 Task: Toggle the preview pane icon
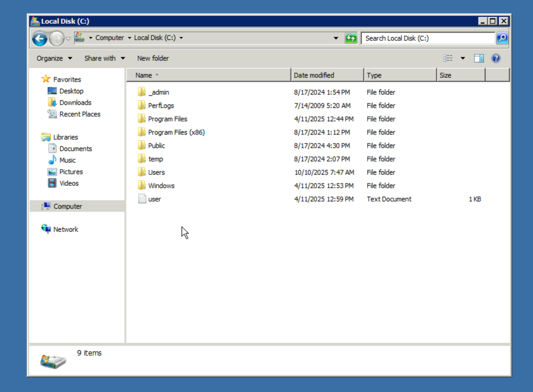479,58
